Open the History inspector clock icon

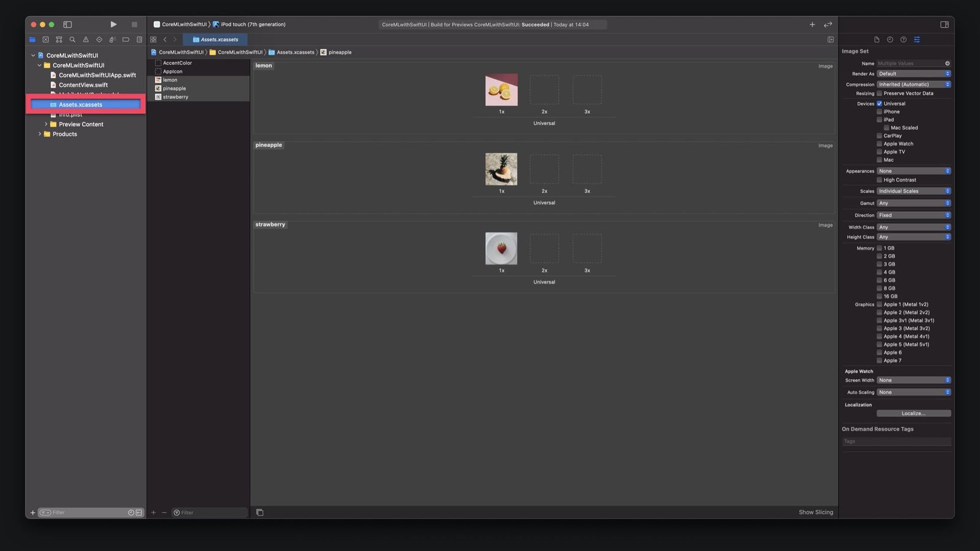pyautogui.click(x=890, y=39)
